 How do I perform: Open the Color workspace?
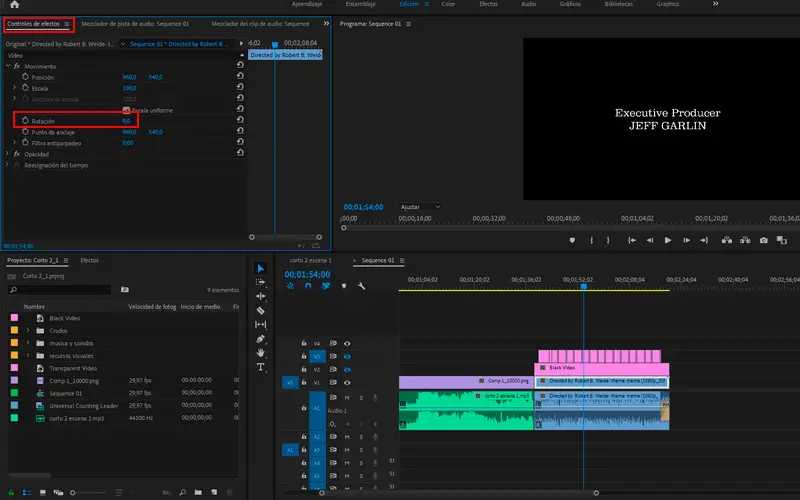tap(448, 5)
